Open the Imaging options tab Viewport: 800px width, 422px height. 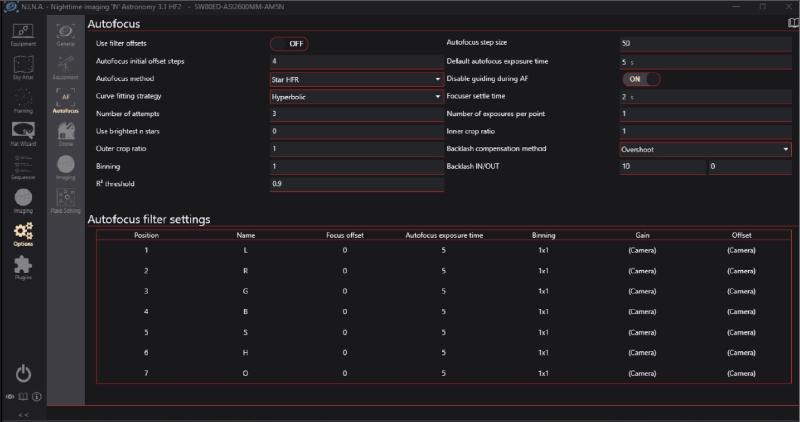pyautogui.click(x=66, y=168)
